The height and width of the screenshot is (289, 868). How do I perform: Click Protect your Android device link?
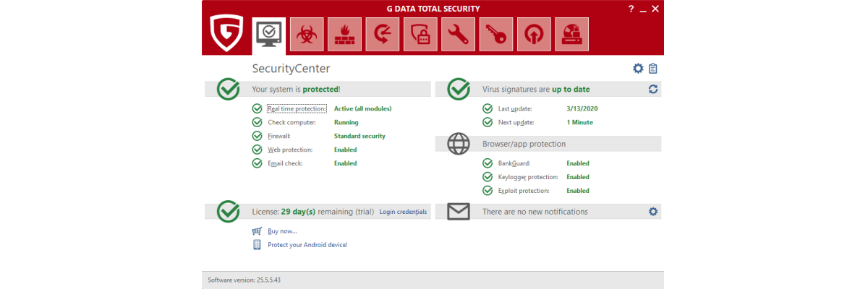point(307,245)
